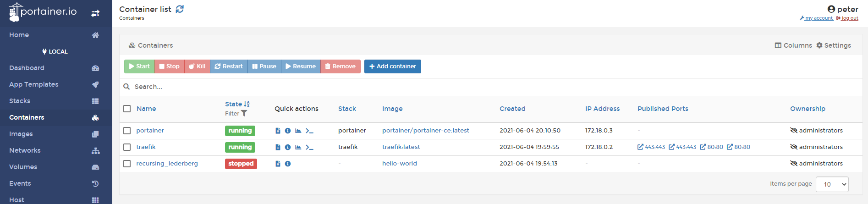Open the Columns chooser
The image size is (868, 204).
click(793, 45)
